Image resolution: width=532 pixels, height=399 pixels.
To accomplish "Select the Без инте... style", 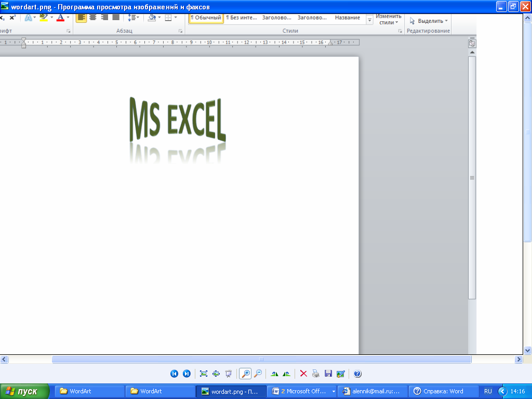I will click(242, 18).
